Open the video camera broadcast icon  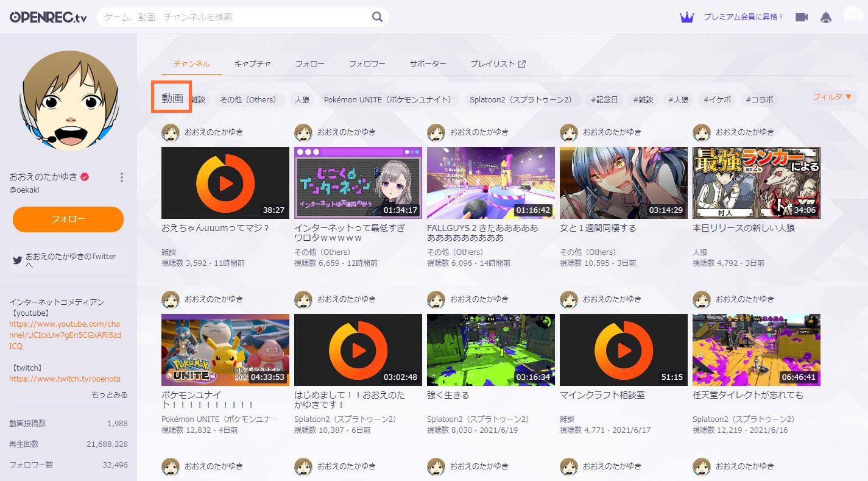(x=802, y=17)
